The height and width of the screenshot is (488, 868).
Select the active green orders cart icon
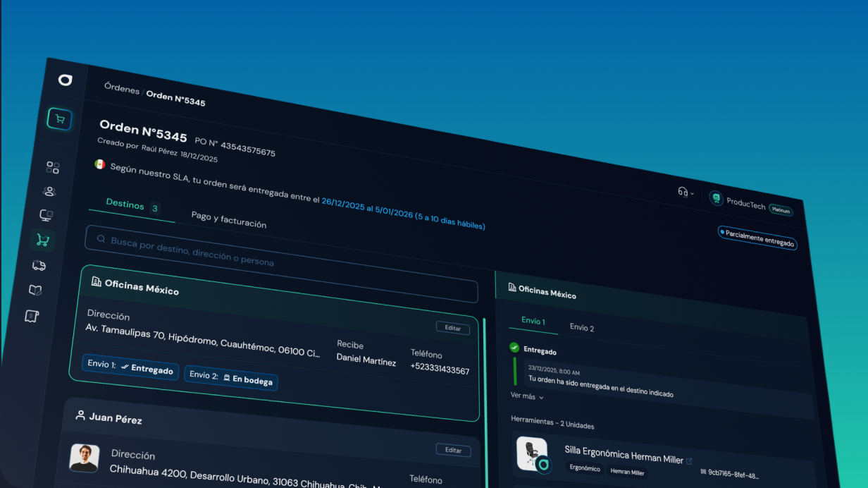[x=42, y=240]
